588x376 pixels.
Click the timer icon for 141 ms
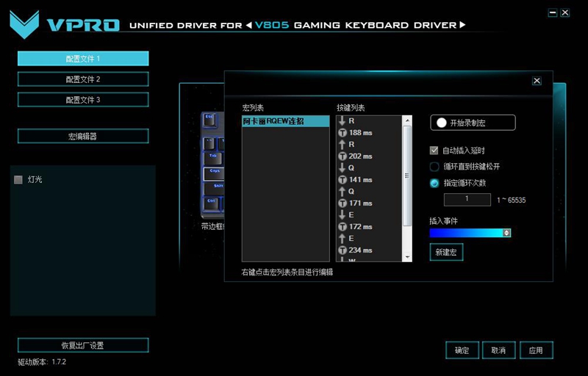343,180
